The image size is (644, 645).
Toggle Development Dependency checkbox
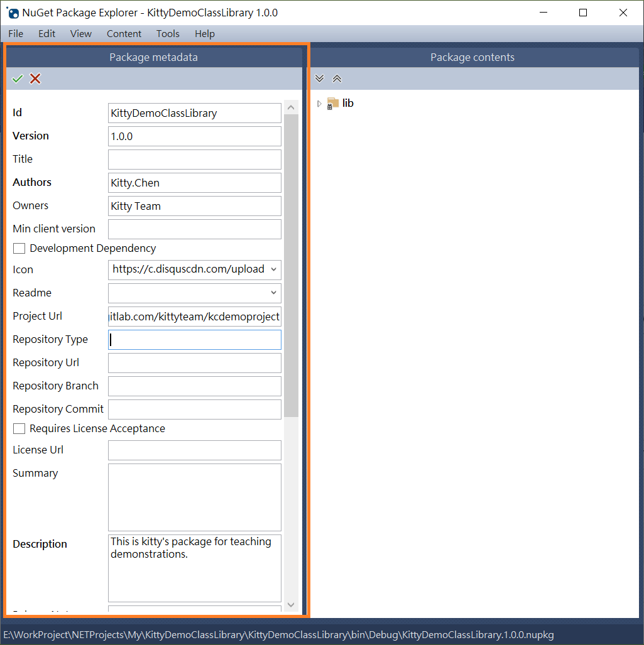click(19, 249)
